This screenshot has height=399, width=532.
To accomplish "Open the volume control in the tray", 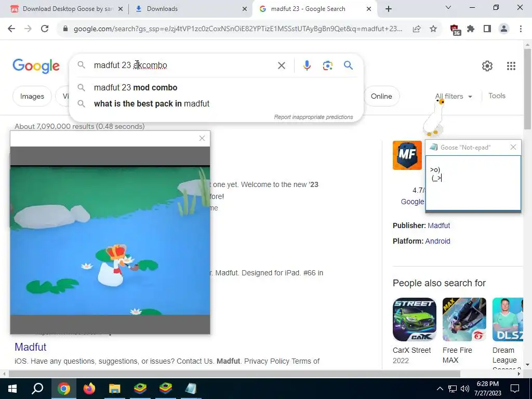I will pyautogui.click(x=465, y=389).
